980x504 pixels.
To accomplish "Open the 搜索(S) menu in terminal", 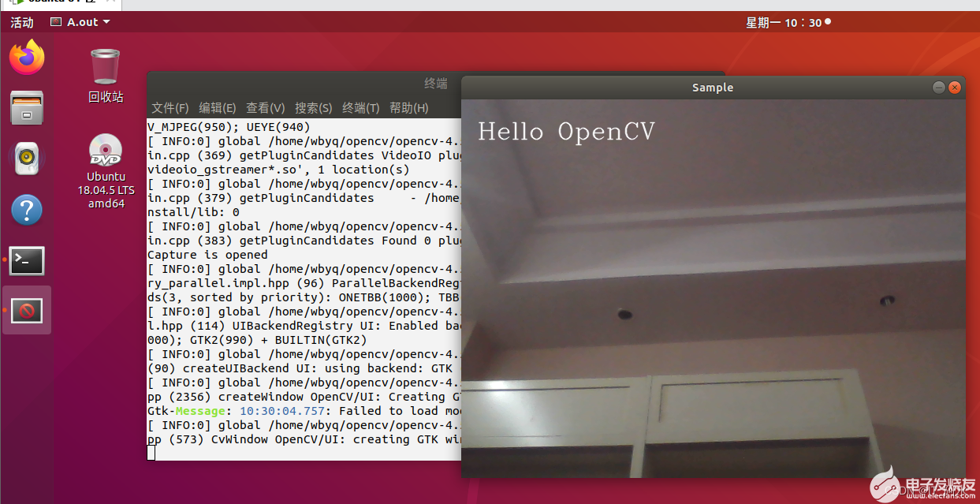I will (x=314, y=108).
